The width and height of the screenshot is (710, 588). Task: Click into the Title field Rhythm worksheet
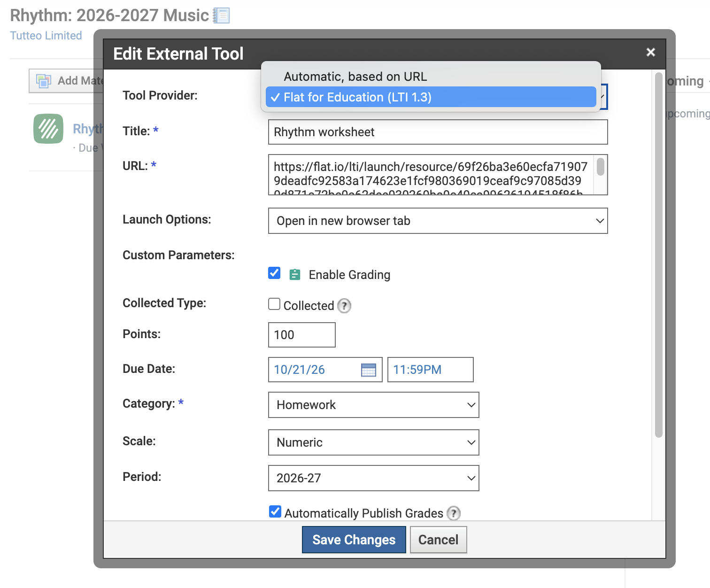point(438,132)
